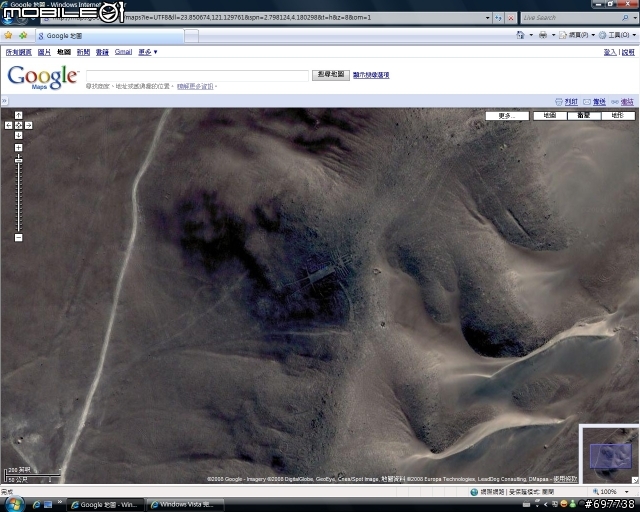This screenshot has width=640, height=512.
Task: Switch to 地圖 map view
Action: point(550,116)
